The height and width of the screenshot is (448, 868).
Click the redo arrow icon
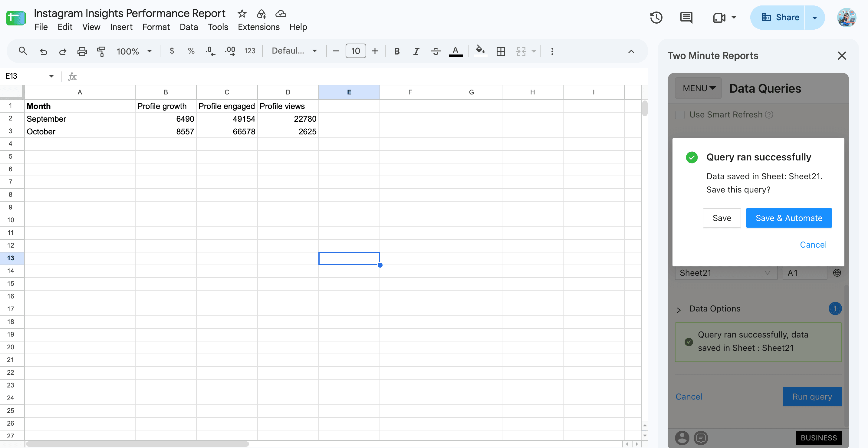tap(62, 51)
